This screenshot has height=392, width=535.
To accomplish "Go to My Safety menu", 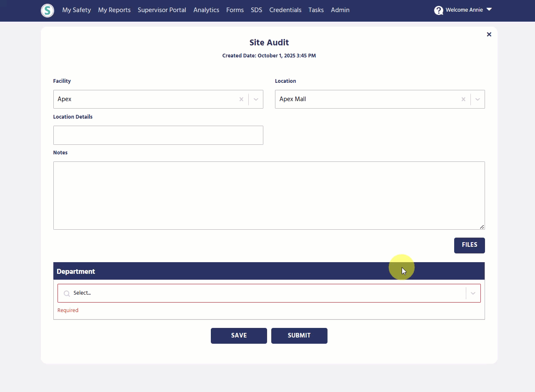I will pyautogui.click(x=76, y=10).
